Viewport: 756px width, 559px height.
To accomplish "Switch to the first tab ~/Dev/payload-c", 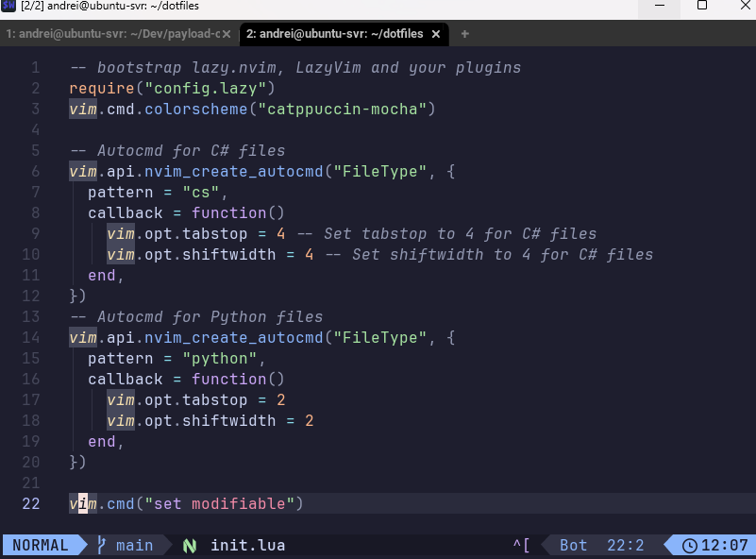I will (x=111, y=34).
